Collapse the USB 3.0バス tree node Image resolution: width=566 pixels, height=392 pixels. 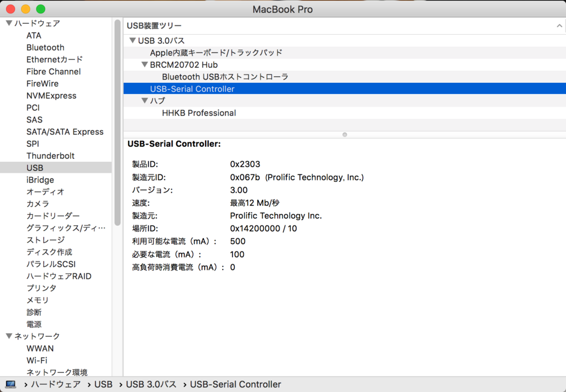tap(133, 40)
